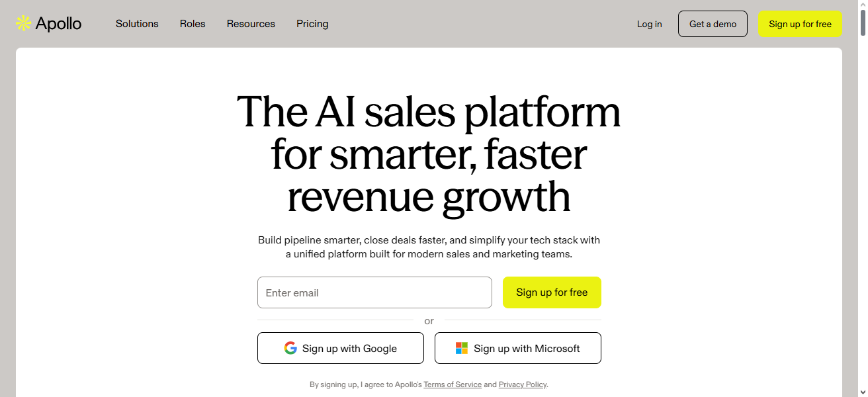View the Privacy Policy
868x397 pixels.
[522, 384]
